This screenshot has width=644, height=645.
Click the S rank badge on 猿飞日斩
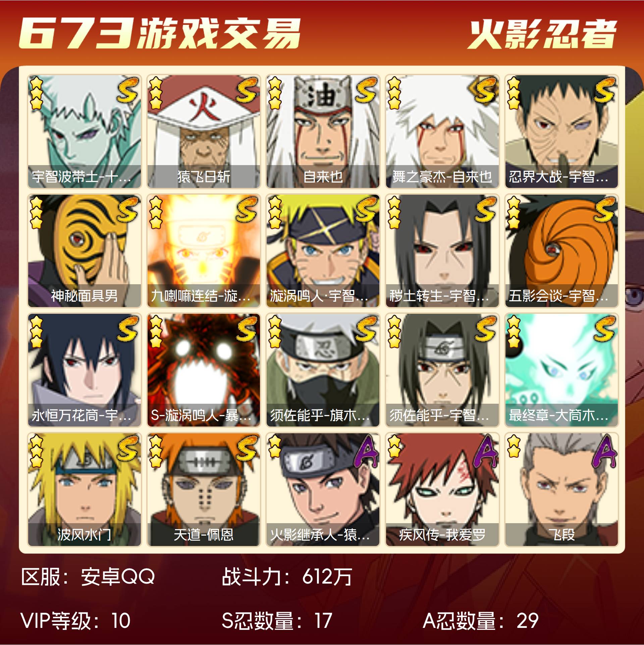click(247, 90)
